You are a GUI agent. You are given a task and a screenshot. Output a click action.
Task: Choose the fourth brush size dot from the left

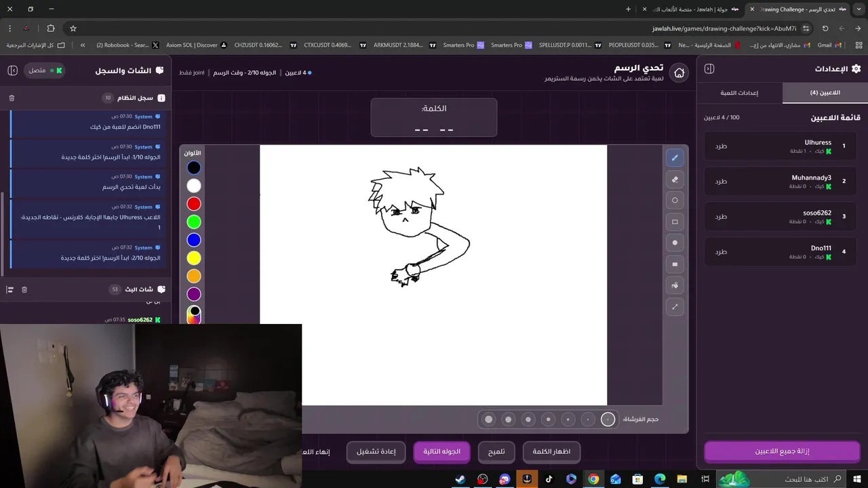pyautogui.click(x=548, y=420)
